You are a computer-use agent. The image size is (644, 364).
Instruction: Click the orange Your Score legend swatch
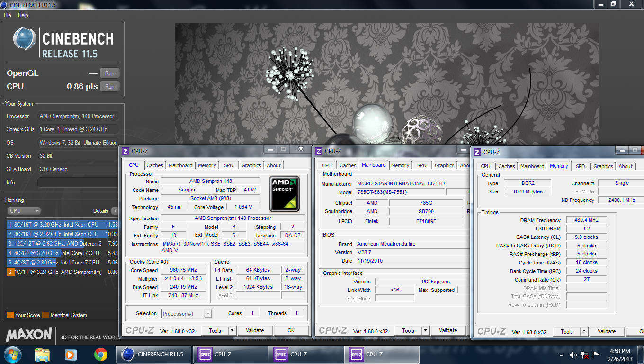coord(10,315)
